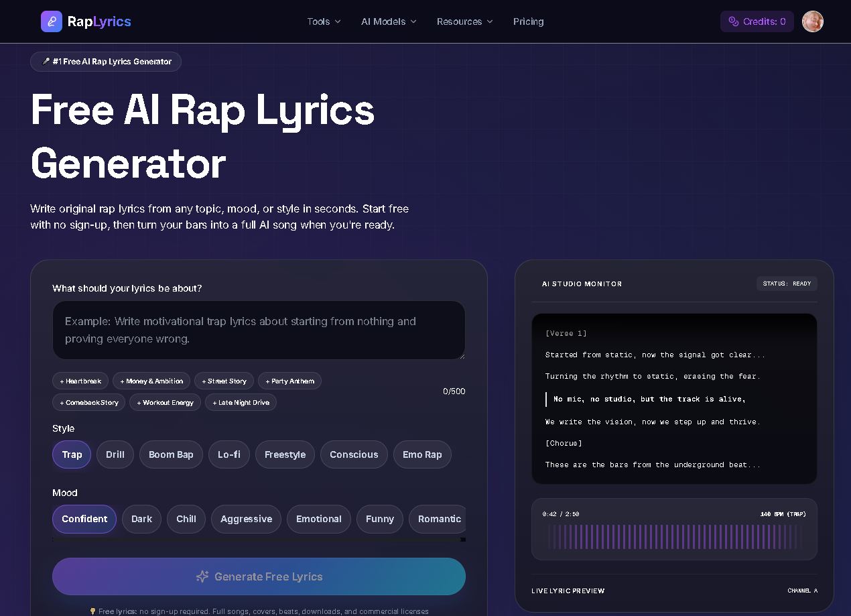Choose the Dark mood
Screen dimensions: 851x616
(141, 519)
